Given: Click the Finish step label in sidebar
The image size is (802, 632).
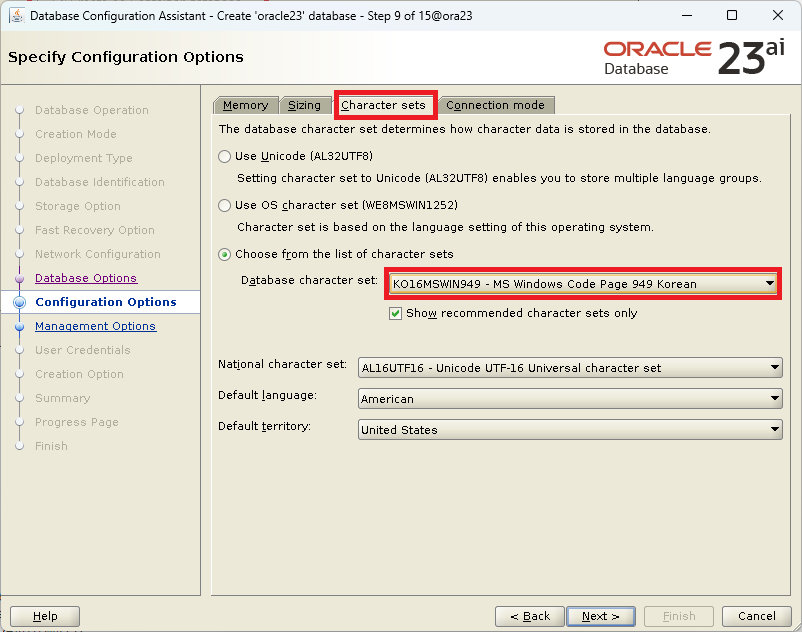Looking at the screenshot, I should (x=51, y=446).
